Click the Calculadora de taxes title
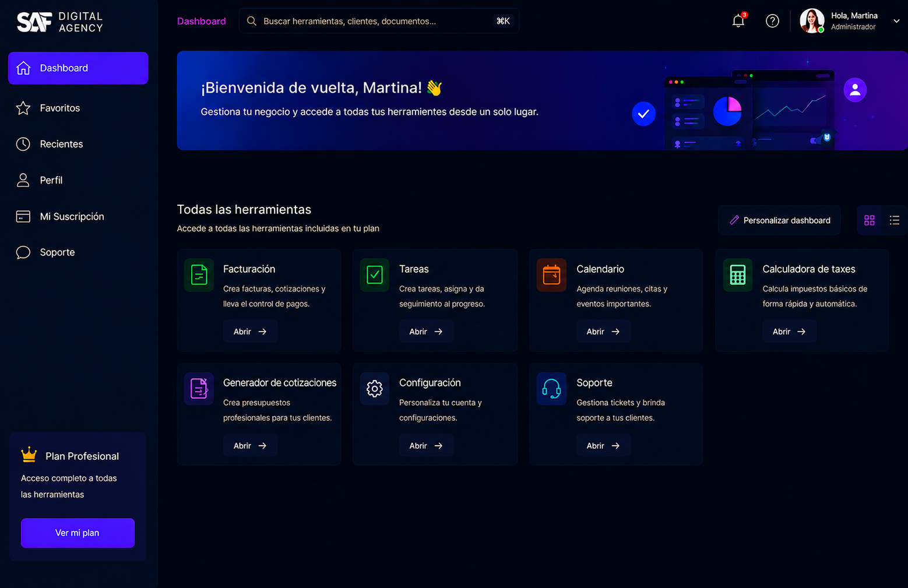This screenshot has height=588, width=908. point(809,269)
